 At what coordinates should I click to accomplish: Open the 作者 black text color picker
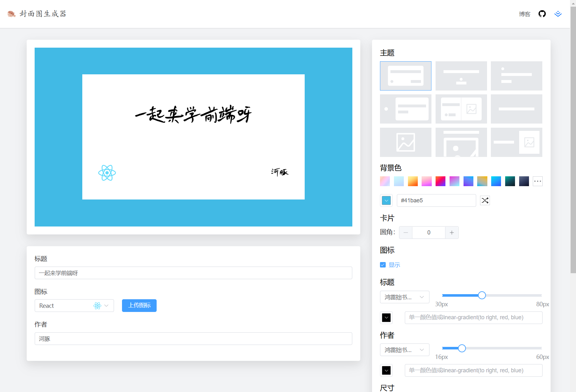[386, 370]
